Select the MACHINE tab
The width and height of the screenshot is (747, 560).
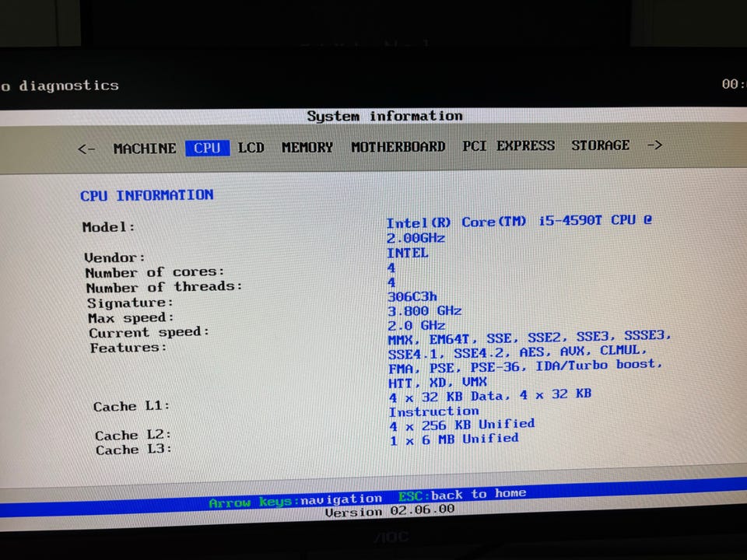[145, 149]
